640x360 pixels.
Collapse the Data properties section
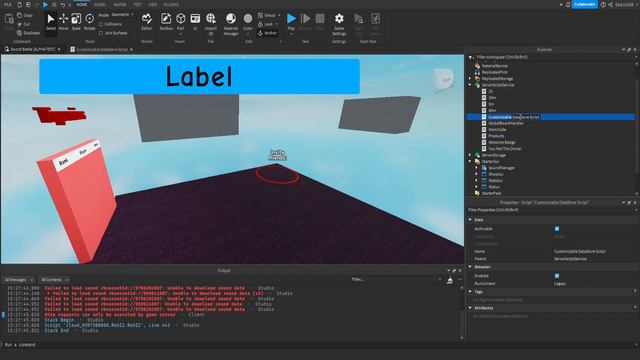tap(470, 220)
